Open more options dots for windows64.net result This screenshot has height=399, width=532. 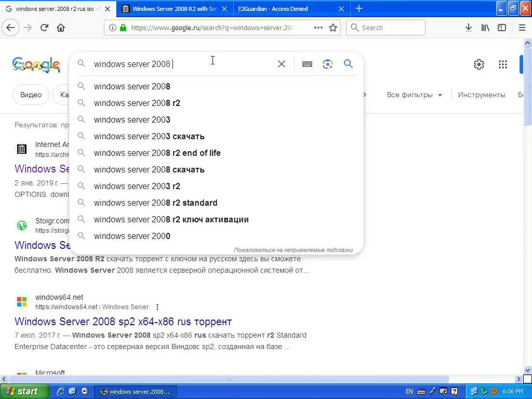157,307
